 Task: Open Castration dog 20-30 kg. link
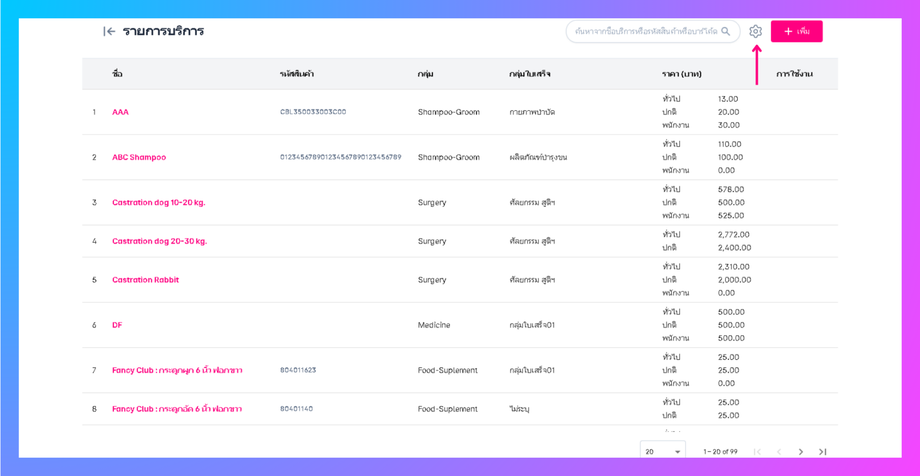160,241
